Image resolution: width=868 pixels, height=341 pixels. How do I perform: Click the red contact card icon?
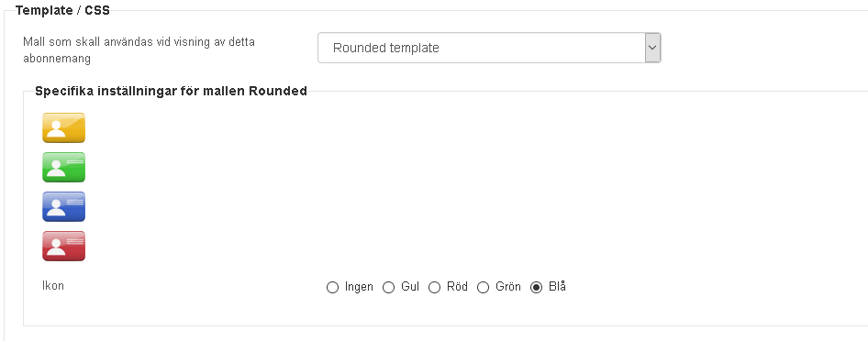click(x=63, y=246)
